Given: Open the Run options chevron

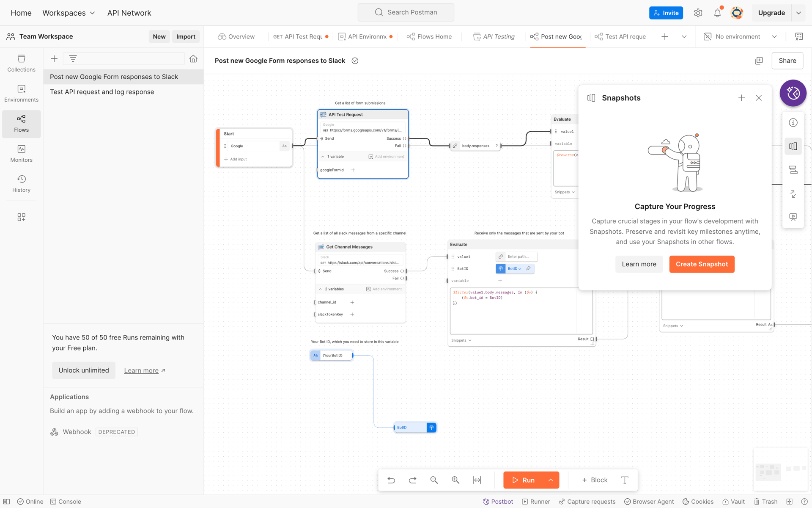Looking at the screenshot, I should (x=551, y=480).
